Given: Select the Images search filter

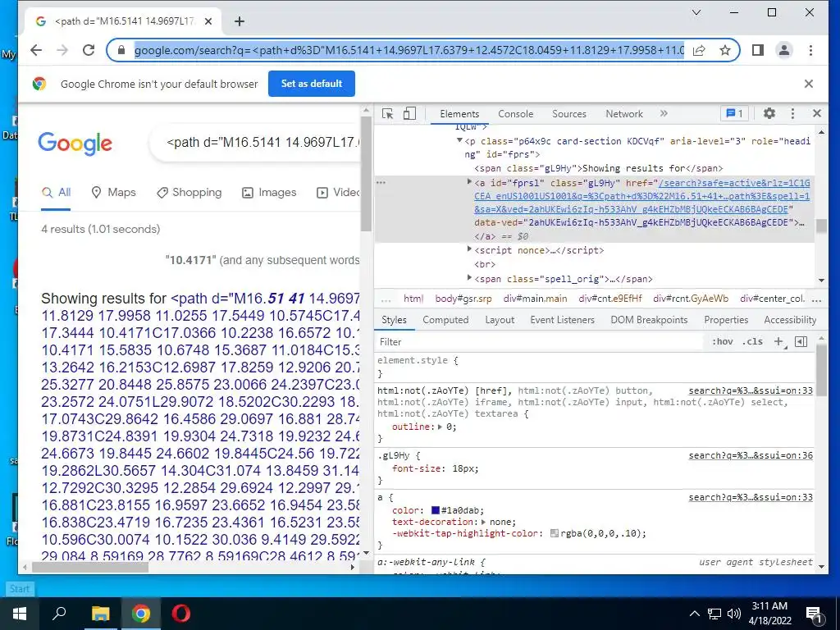Looking at the screenshot, I should (x=269, y=192).
